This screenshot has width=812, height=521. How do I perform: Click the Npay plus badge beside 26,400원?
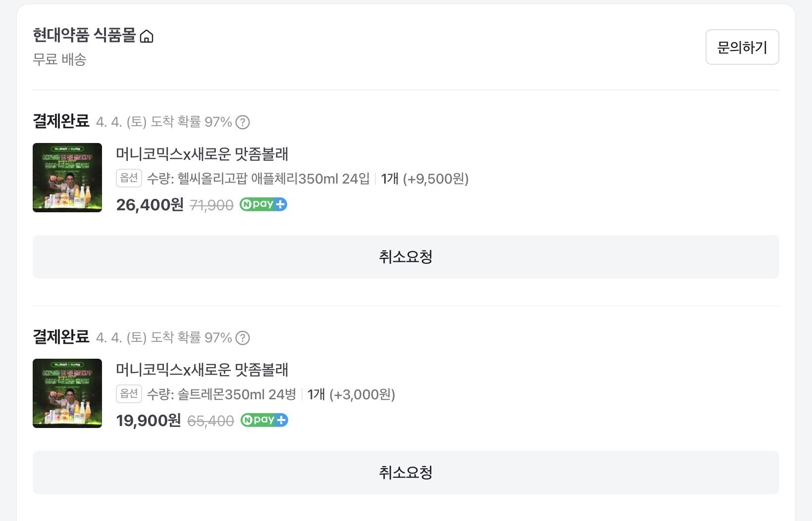pos(263,204)
